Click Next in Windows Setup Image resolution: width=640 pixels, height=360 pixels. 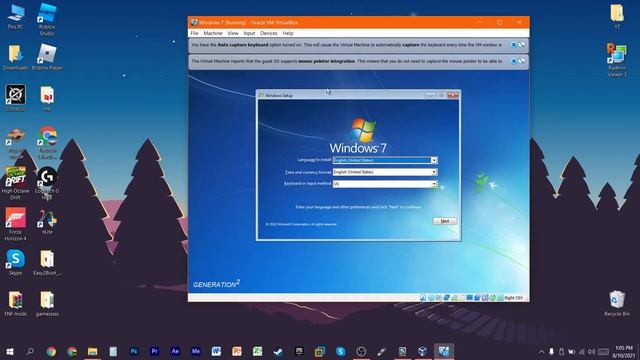[445, 221]
